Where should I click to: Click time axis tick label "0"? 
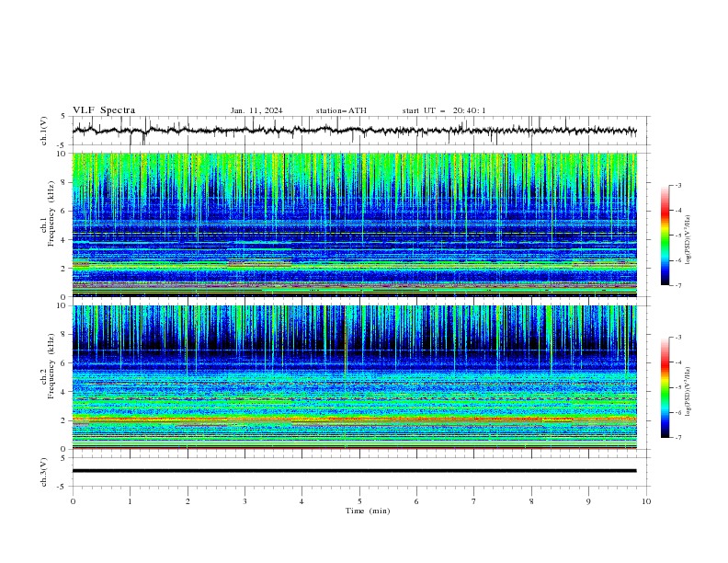[73, 501]
